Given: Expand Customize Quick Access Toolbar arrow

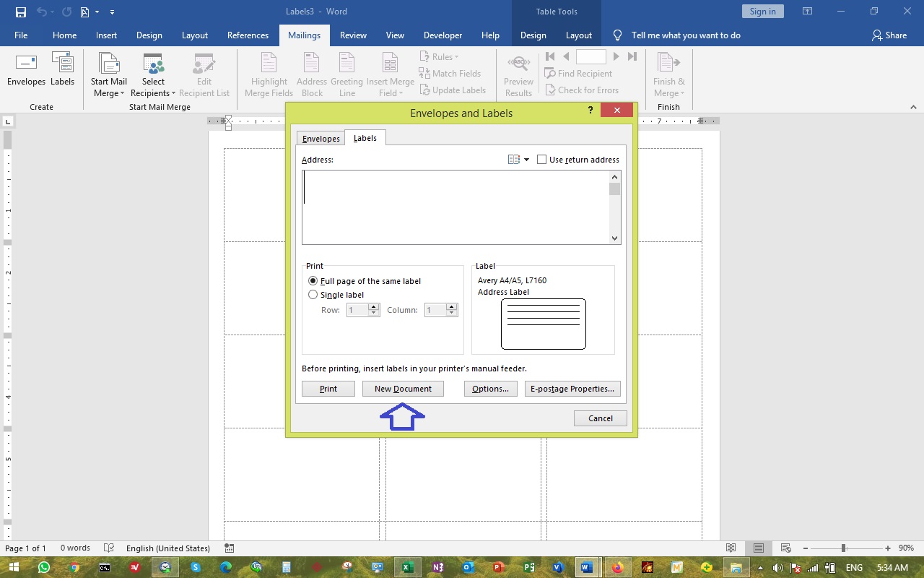Looking at the screenshot, I should [x=112, y=12].
